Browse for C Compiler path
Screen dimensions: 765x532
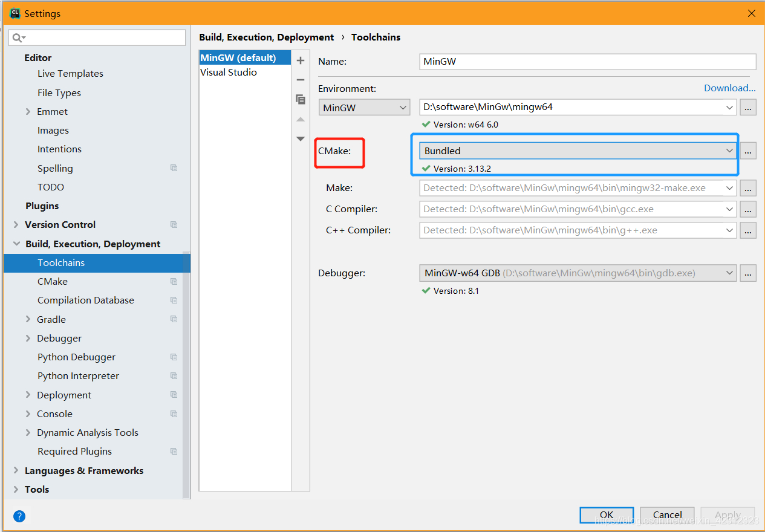[x=748, y=209]
